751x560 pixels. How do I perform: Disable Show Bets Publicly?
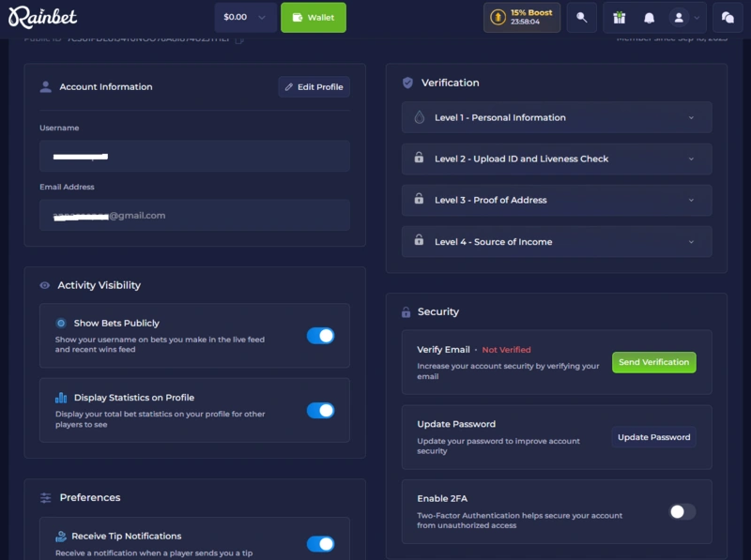point(321,334)
